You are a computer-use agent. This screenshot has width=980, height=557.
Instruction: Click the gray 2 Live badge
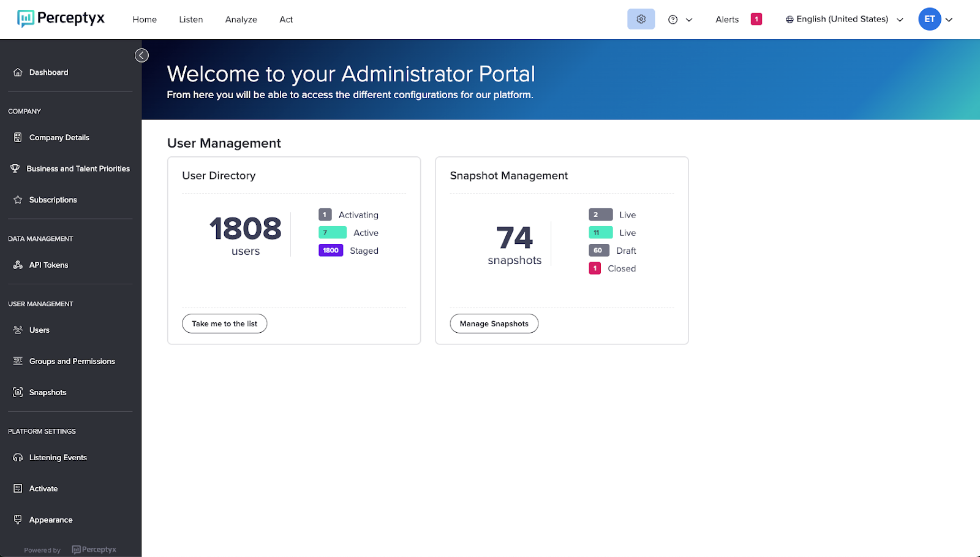(x=601, y=215)
